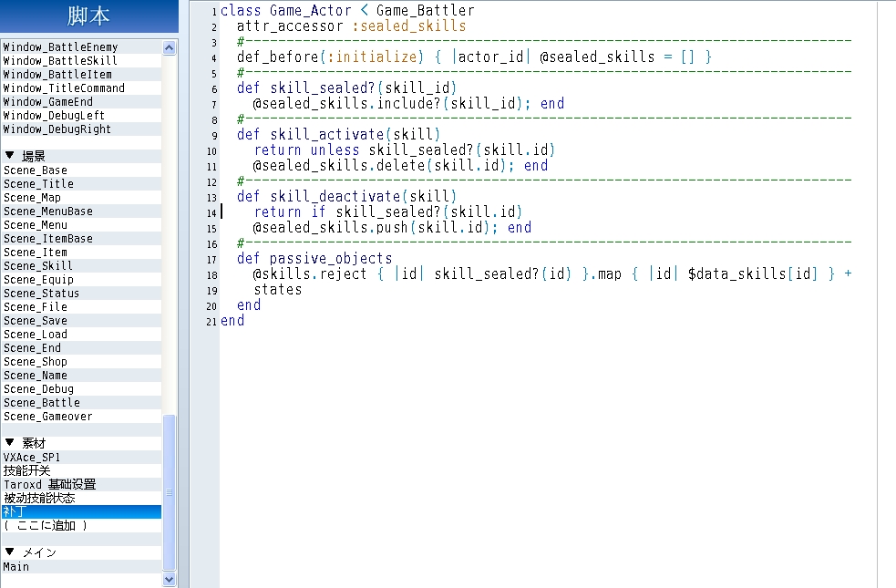Select the Taroxd 基础设置 script

82,485
